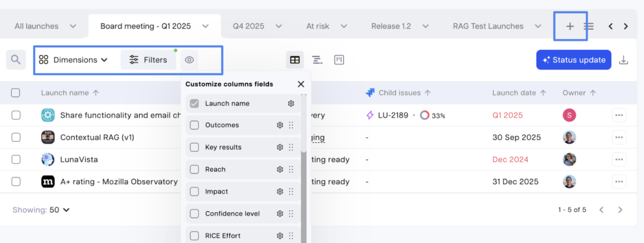Expand the Dimensions dropdown
Screen dimensions: 644x243
pos(74,60)
